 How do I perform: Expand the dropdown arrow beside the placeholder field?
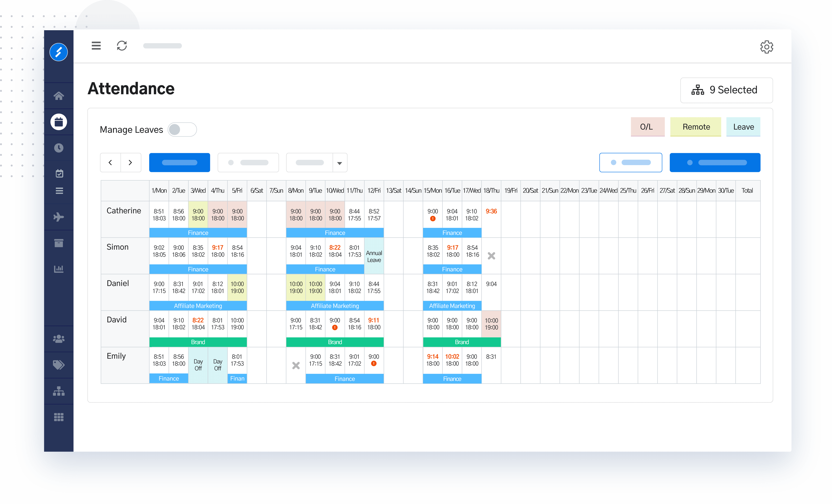click(x=340, y=163)
